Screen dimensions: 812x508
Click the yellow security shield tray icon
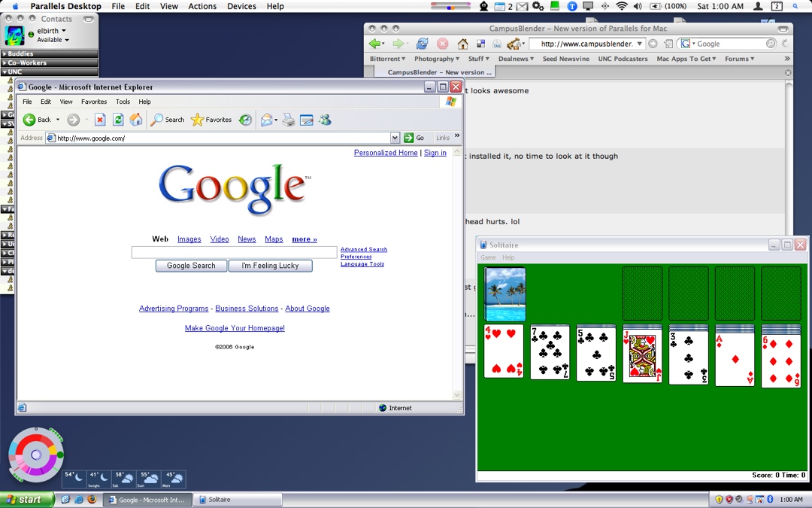pos(719,499)
